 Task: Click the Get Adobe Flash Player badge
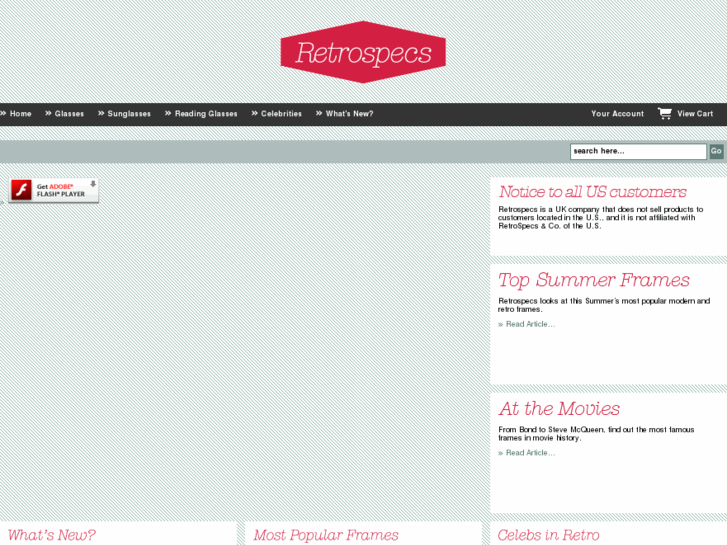(54, 191)
